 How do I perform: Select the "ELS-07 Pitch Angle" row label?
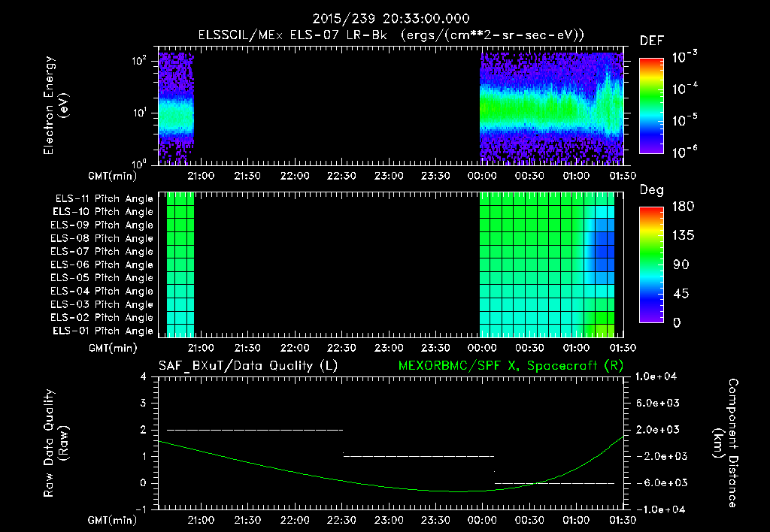point(102,251)
